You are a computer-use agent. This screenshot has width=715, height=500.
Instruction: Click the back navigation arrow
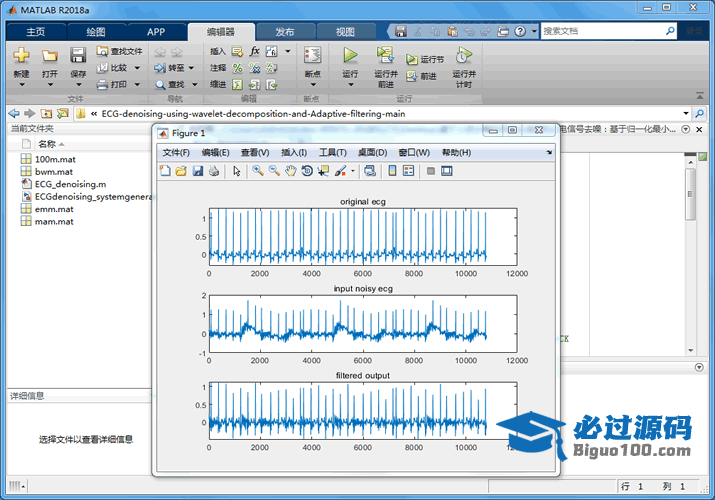tap(14, 113)
